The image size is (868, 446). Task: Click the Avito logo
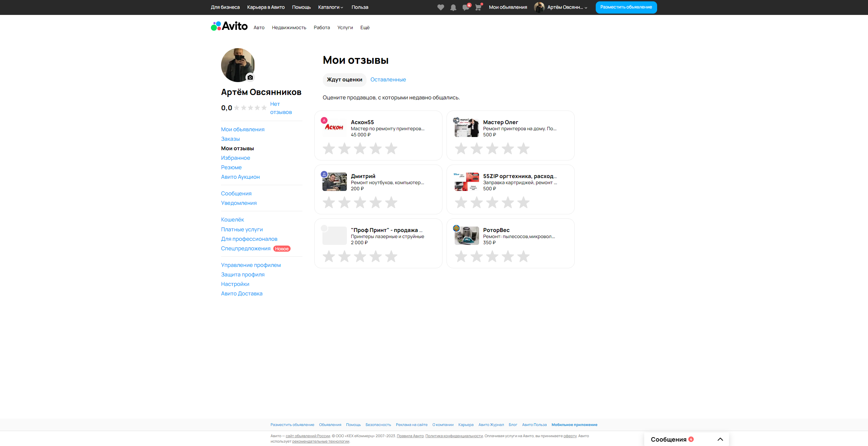pos(229,26)
